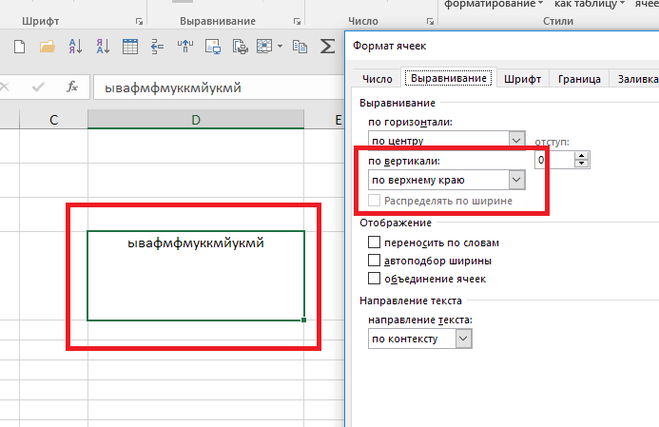
Task: Open the freeze panes dropdown arrow
Action: click(x=280, y=46)
